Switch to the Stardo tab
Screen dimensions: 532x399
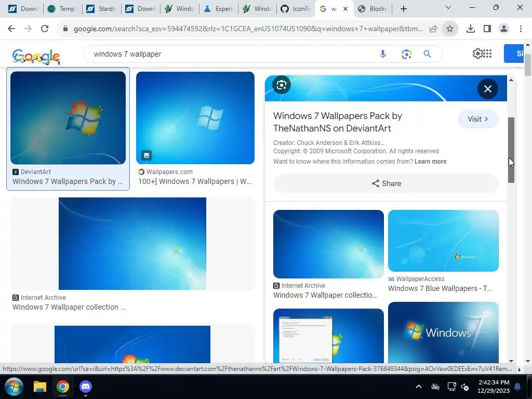tap(102, 9)
